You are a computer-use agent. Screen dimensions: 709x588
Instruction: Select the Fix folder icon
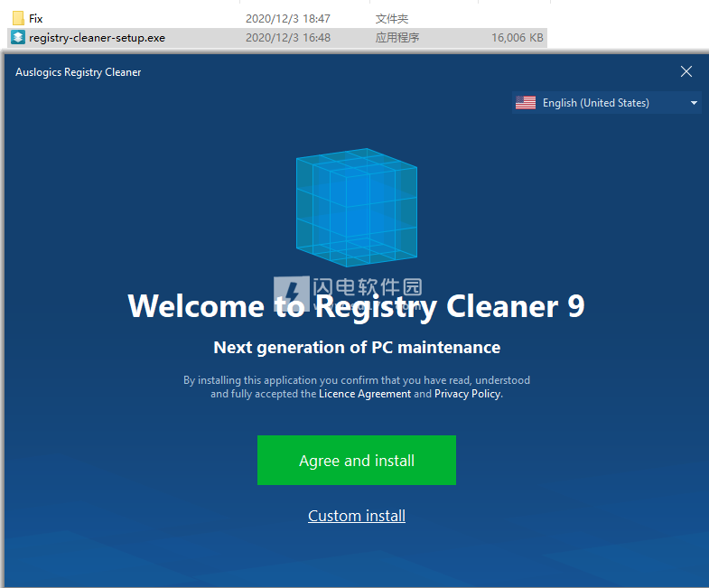pyautogui.click(x=18, y=19)
